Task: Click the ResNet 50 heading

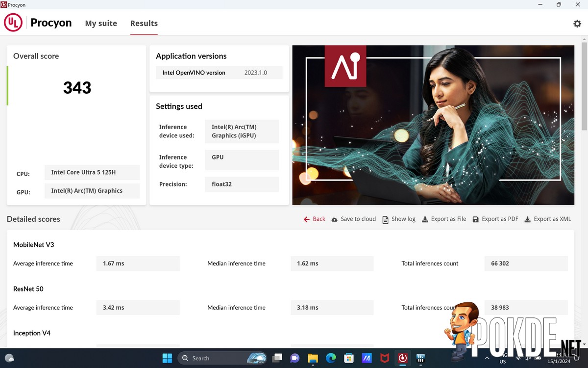Action: pyautogui.click(x=28, y=289)
